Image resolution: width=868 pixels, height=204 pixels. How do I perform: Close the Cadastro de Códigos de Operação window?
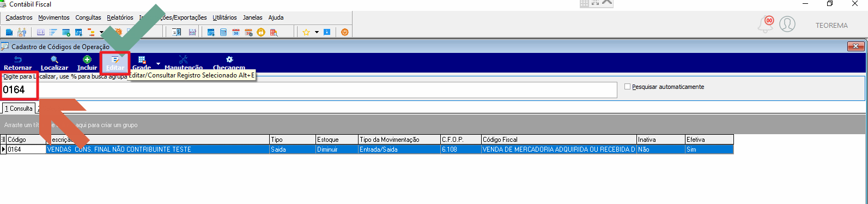pyautogui.click(x=856, y=46)
